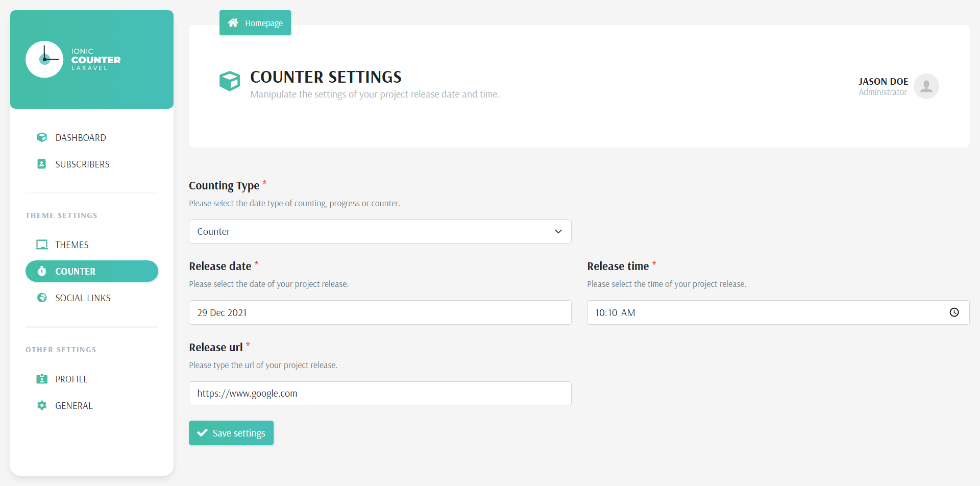
Task: Click the Dashboard cube icon
Action: coord(42,137)
